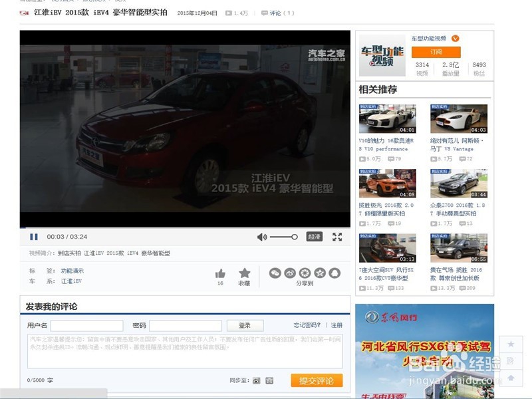The image size is (532, 399).
Task: Open 揽胜极光 2016款 倾橙限量版 title link
Action: 386,209
